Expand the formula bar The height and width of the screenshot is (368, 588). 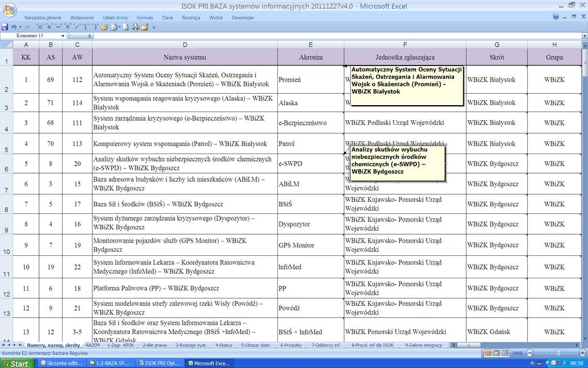[585, 36]
